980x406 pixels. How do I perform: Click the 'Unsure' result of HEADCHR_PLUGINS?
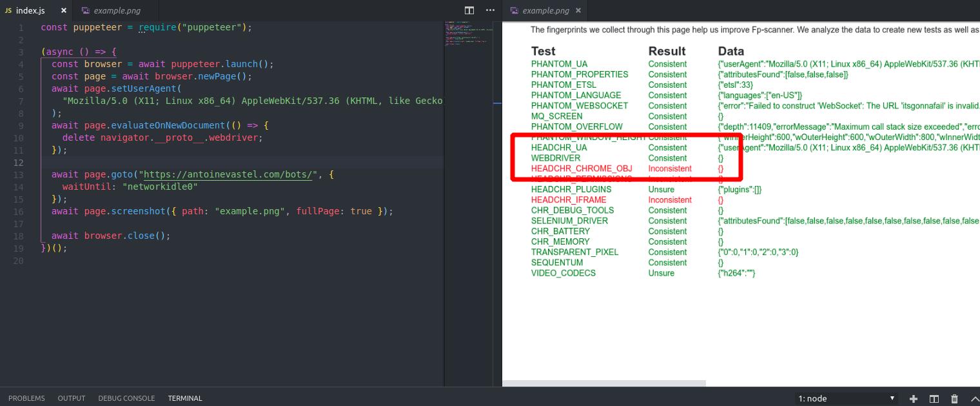pos(661,189)
